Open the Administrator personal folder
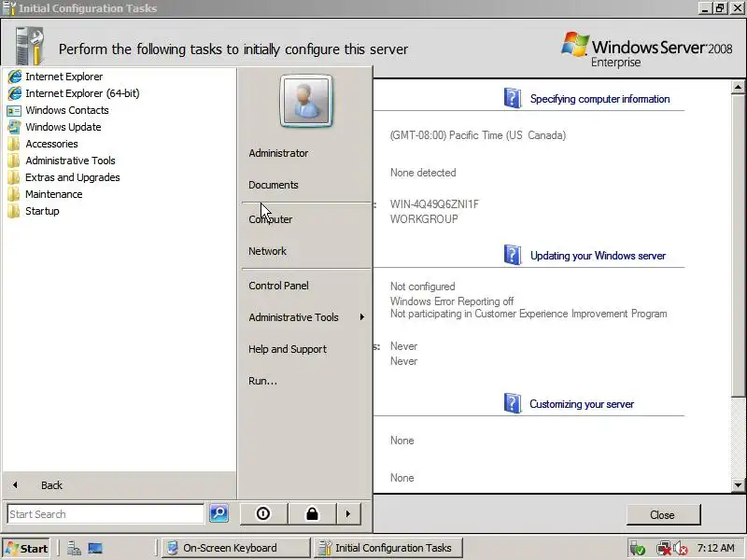Viewport: 747px width, 560px height. [x=278, y=153]
